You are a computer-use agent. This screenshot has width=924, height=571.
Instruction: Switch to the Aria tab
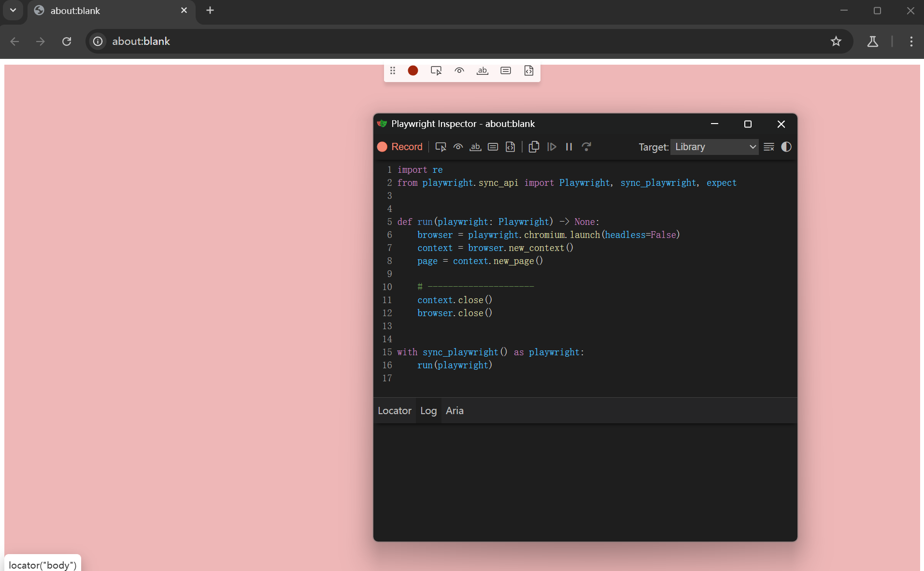click(x=455, y=411)
